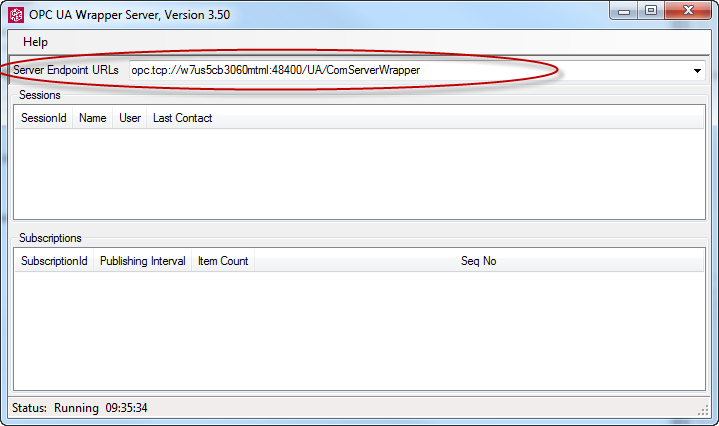Click the Server Endpoint URLs label
This screenshot has width=719, height=426.
66,70
